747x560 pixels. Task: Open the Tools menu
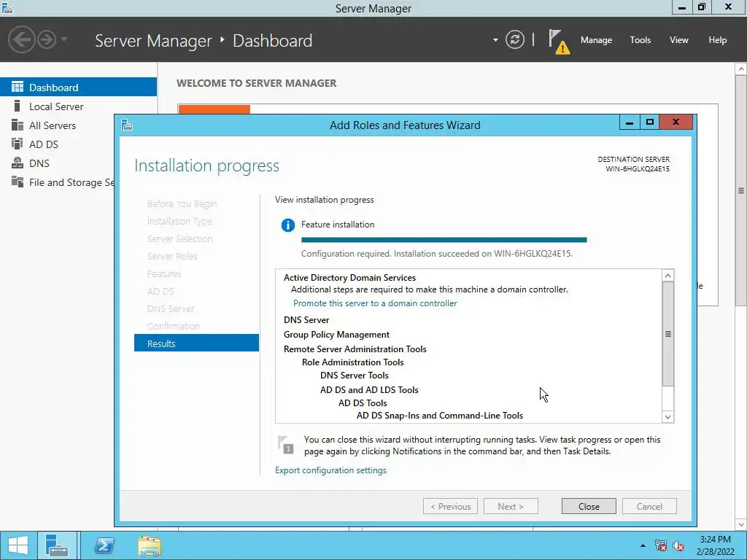coord(640,40)
